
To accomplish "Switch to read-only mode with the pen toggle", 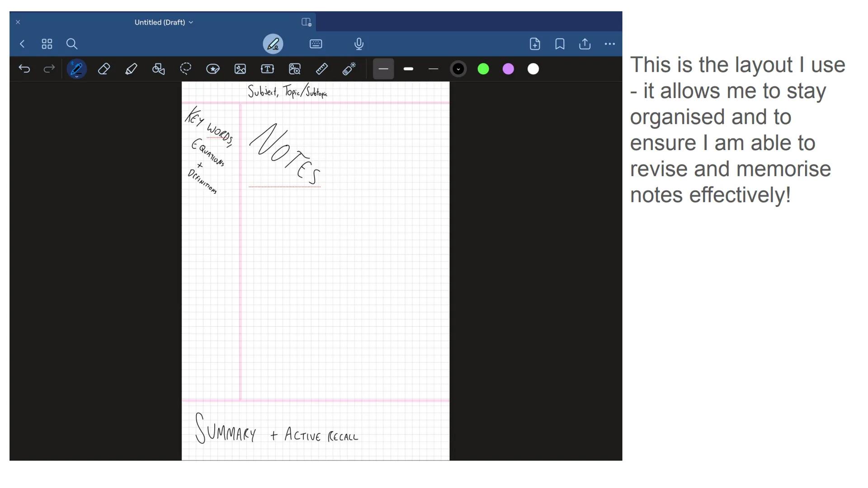I will 273,44.
